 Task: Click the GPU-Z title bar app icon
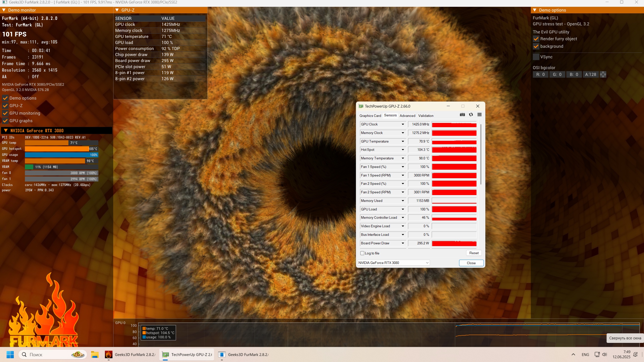(361, 106)
